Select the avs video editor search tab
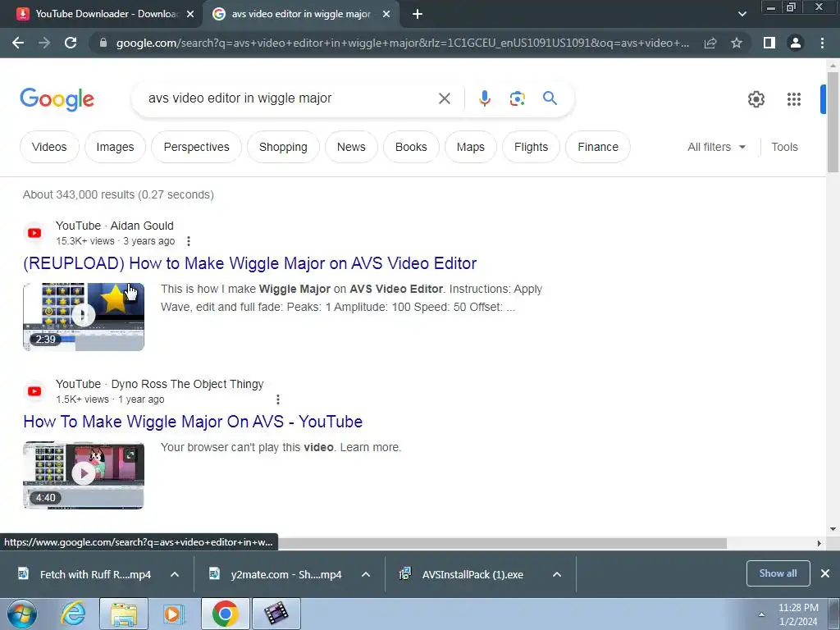Screen dimensions: 840x630 300,15
